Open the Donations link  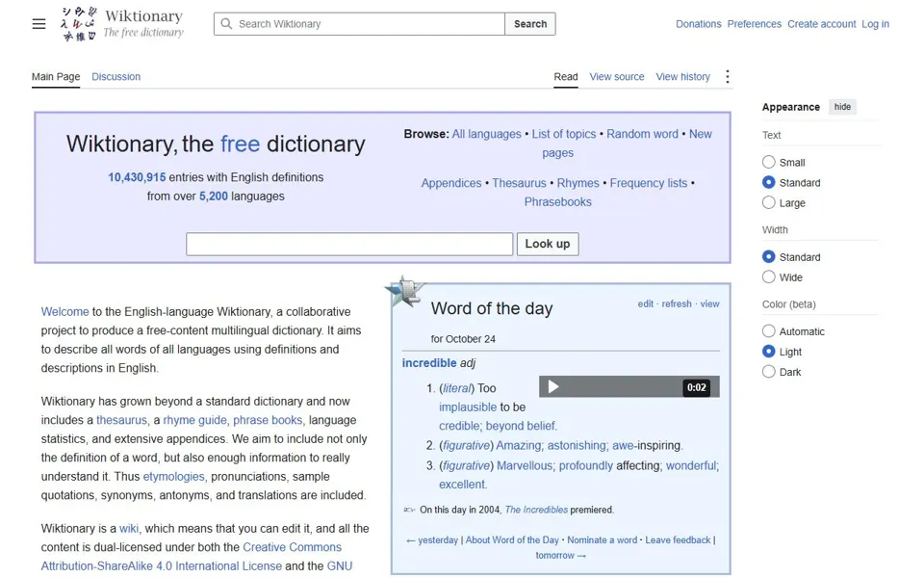[x=699, y=23]
